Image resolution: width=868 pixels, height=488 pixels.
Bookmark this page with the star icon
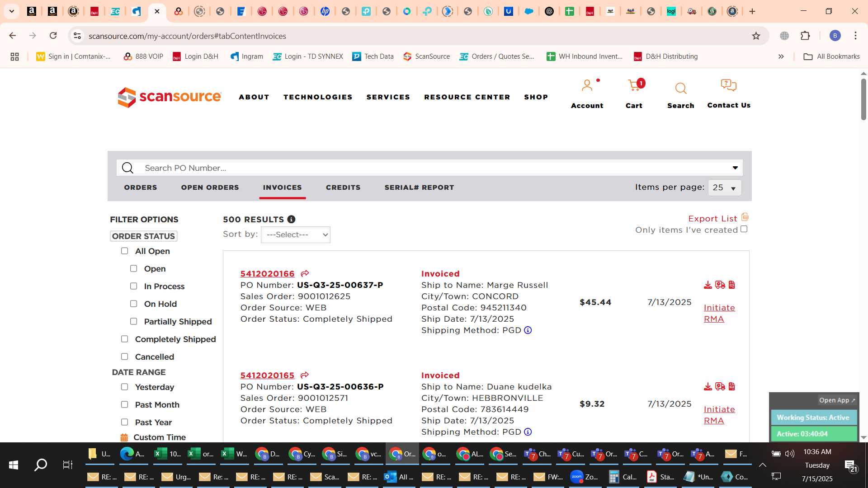(756, 36)
